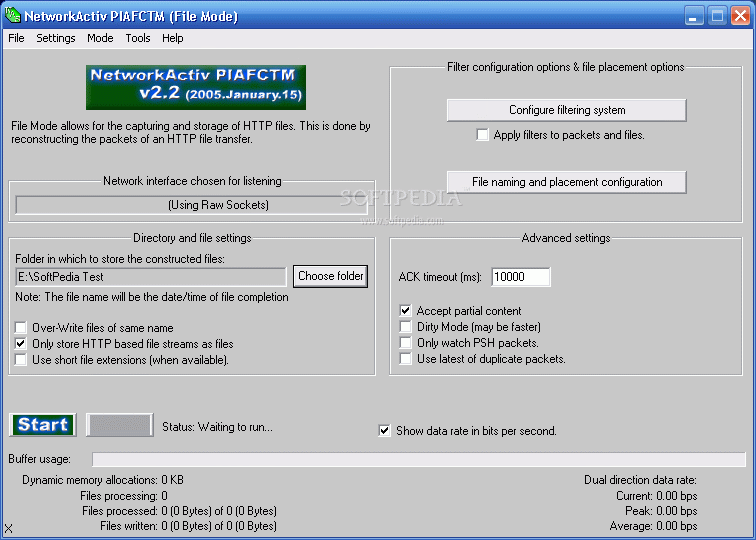Screen dimensions: 756x540
Task: Open File naming and placement configuration
Action: [x=567, y=182]
